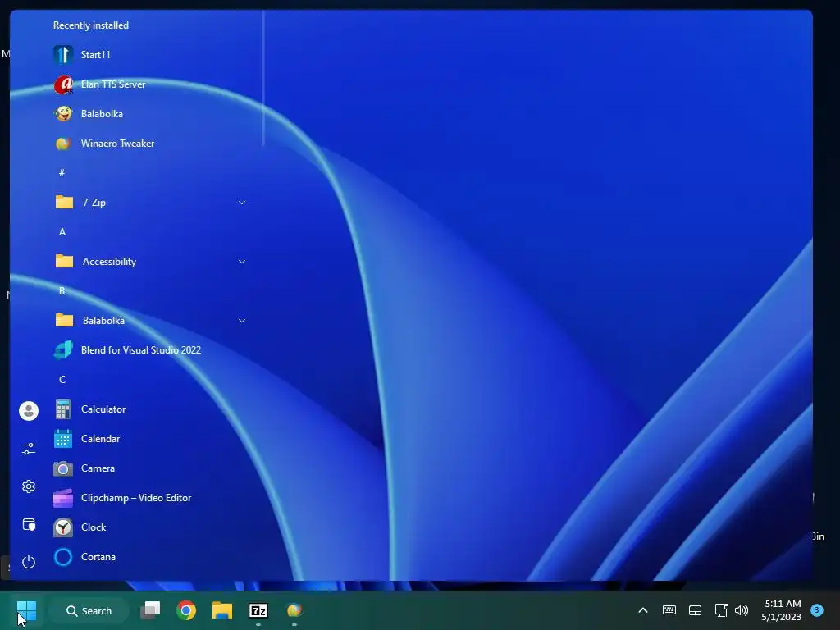The height and width of the screenshot is (630, 840).
Task: Open File Explorer from taskbar
Action: coord(222,610)
